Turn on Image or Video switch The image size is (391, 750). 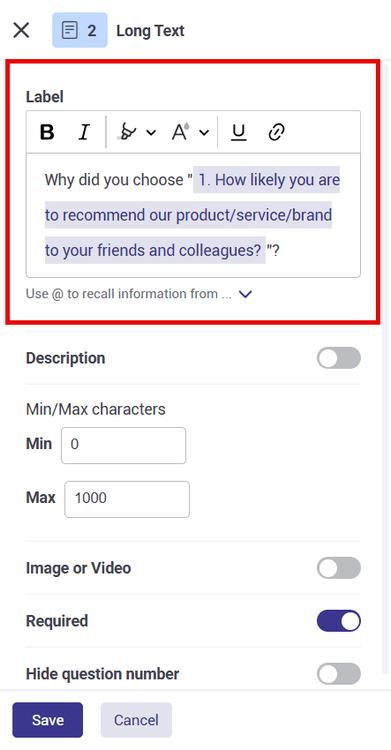[339, 568]
